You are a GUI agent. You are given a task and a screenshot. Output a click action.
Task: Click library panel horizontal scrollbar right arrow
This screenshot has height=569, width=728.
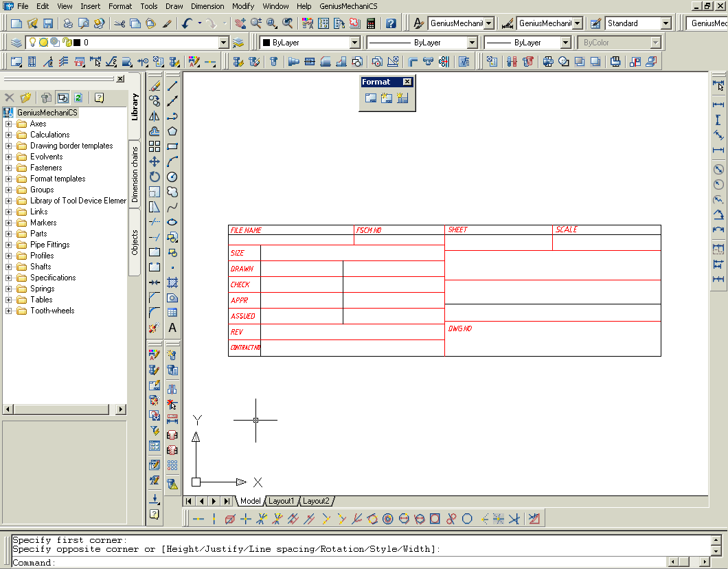pyautogui.click(x=121, y=409)
